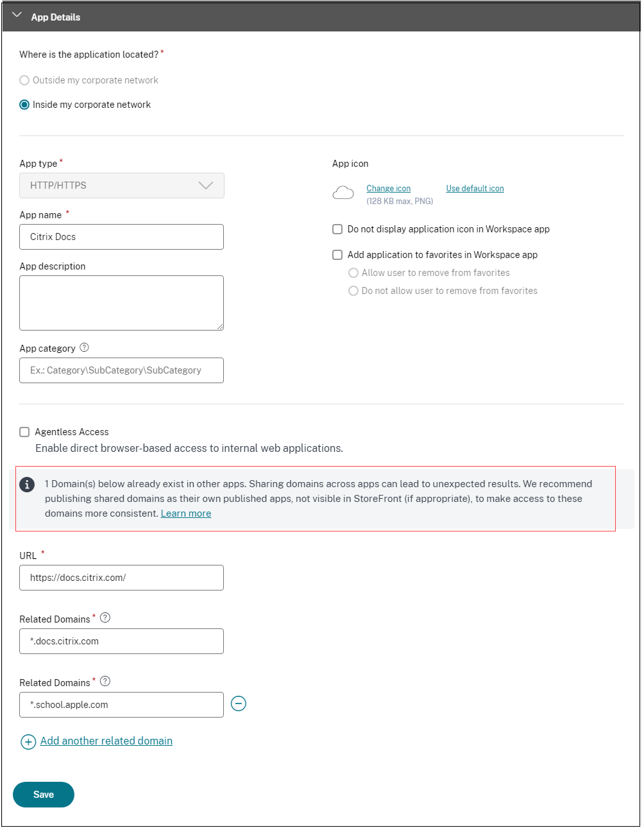Check Add application to favorites option

click(x=337, y=255)
